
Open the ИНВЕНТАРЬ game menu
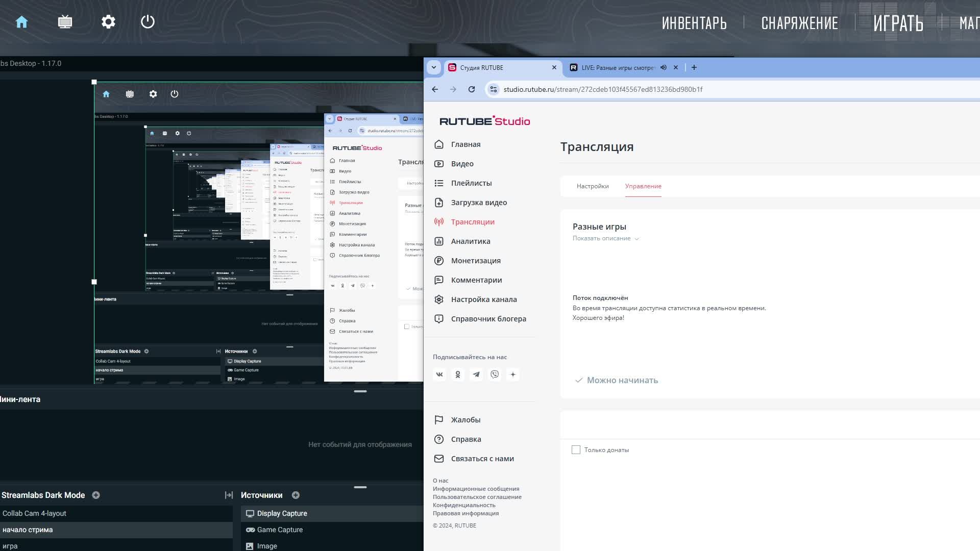[694, 23]
